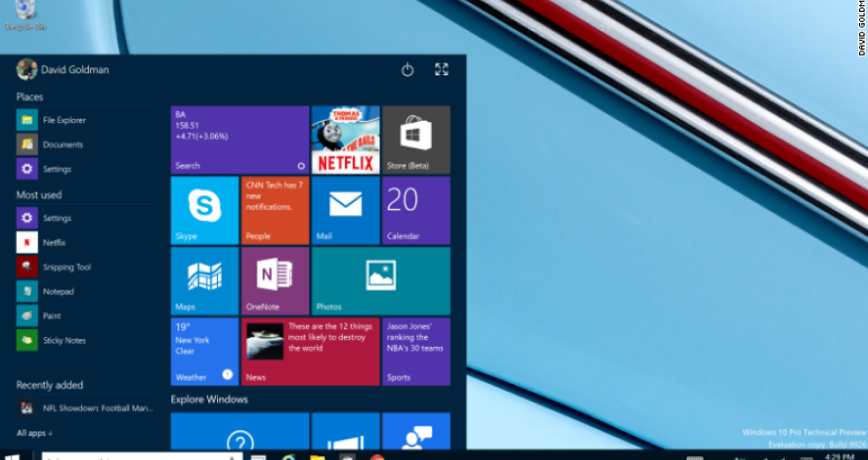Click David Goldman user avatar

27,69
